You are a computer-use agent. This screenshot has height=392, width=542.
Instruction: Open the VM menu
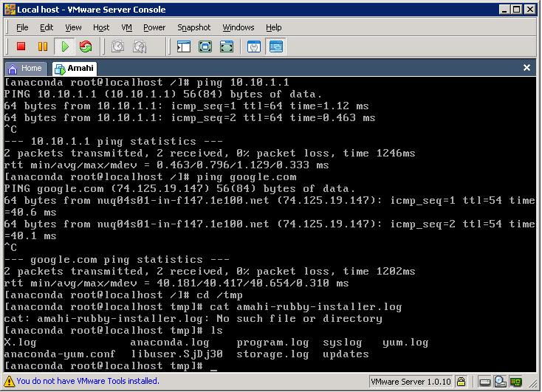pyautogui.click(x=126, y=27)
